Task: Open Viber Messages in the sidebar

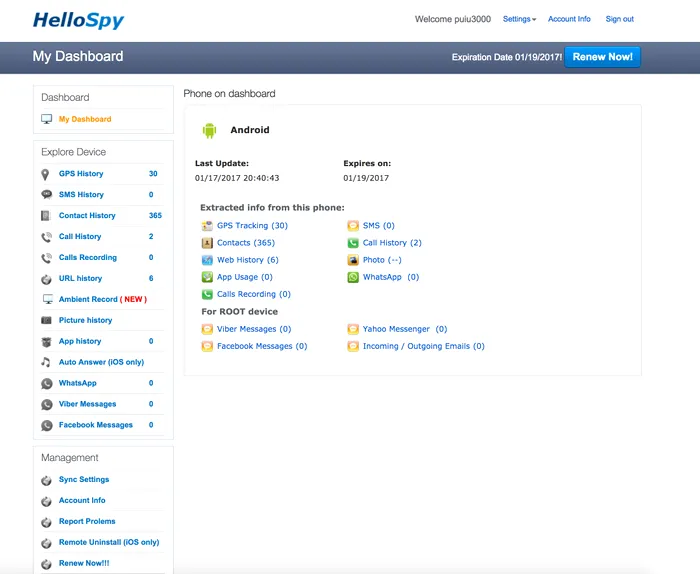Action: click(x=88, y=404)
